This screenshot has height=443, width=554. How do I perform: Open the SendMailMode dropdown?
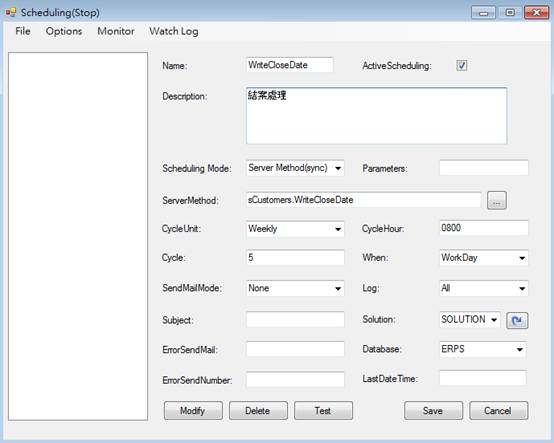[x=295, y=288]
